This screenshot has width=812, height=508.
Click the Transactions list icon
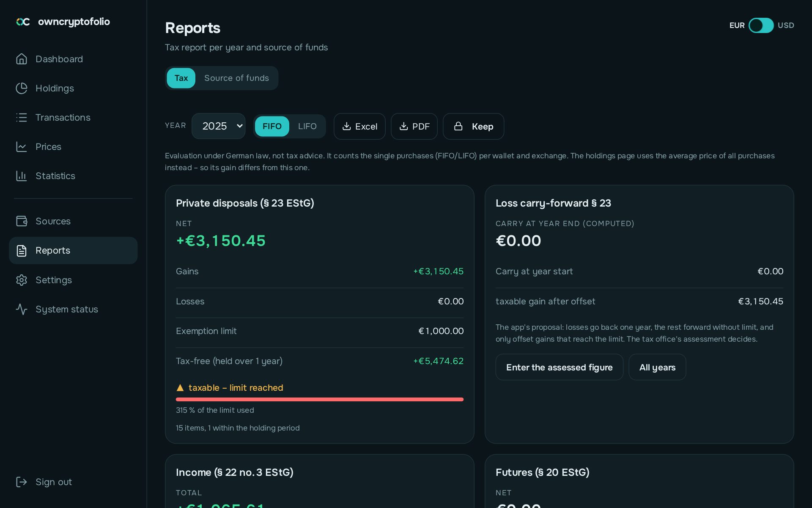coord(22,117)
